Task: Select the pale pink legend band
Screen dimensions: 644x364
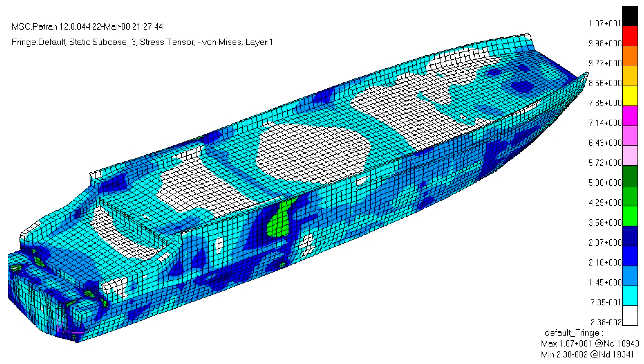Action: (x=630, y=155)
